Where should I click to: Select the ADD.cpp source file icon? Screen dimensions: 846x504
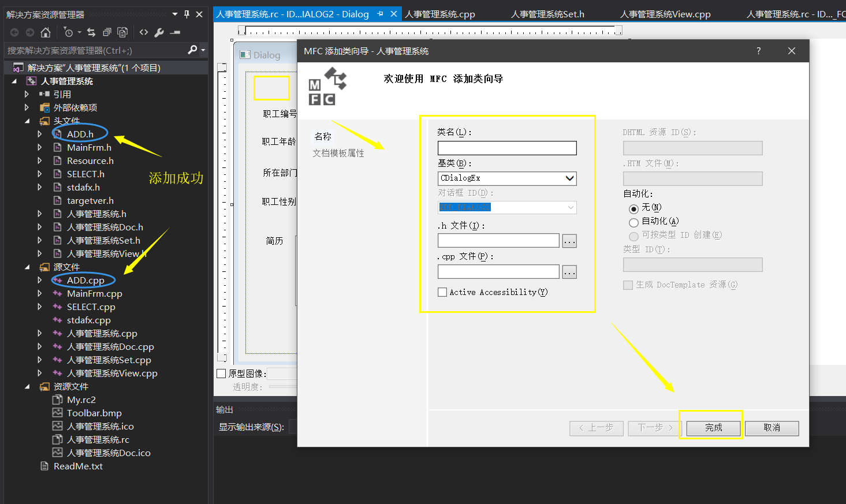pos(57,280)
